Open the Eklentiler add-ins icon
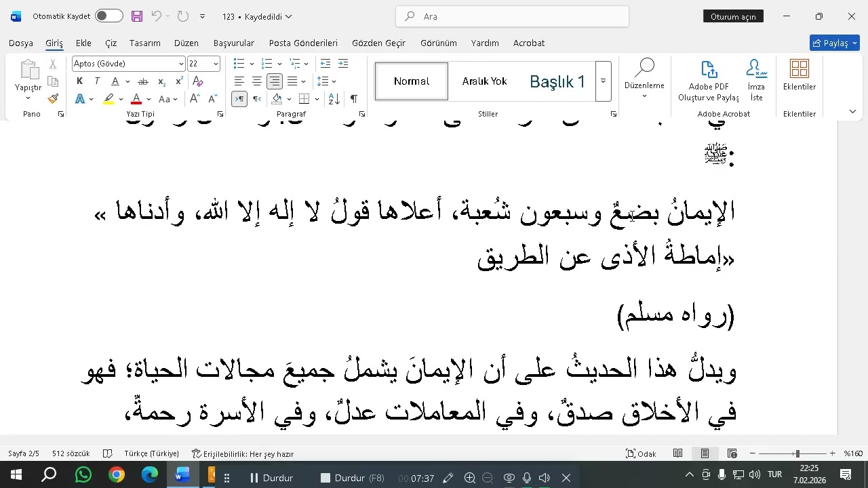The width and height of the screenshot is (868, 488). pos(800,75)
